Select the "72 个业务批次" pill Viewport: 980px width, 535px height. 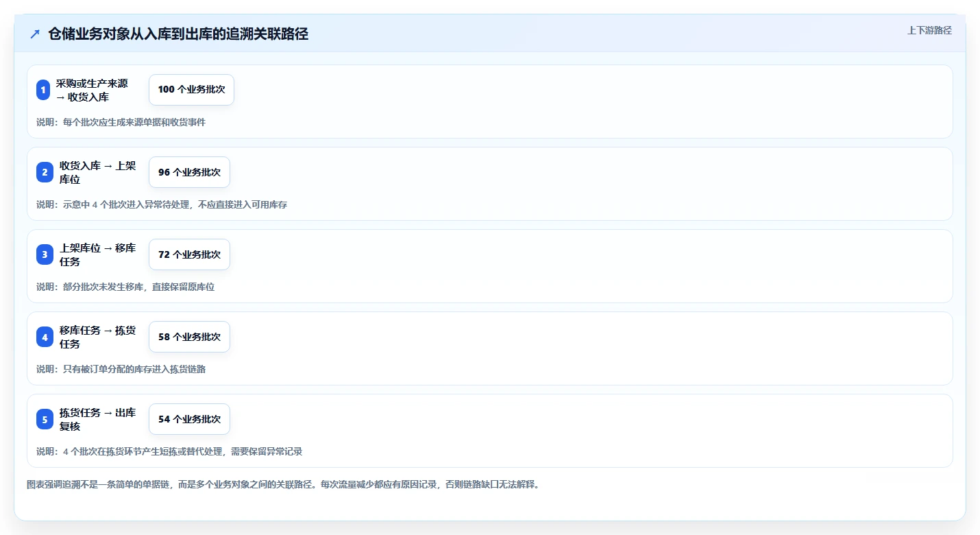[189, 254]
